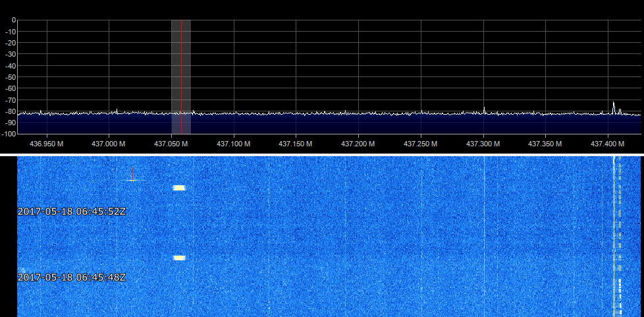Click the 437.000 M frequency label
This screenshot has height=317, width=644.
pos(109,144)
